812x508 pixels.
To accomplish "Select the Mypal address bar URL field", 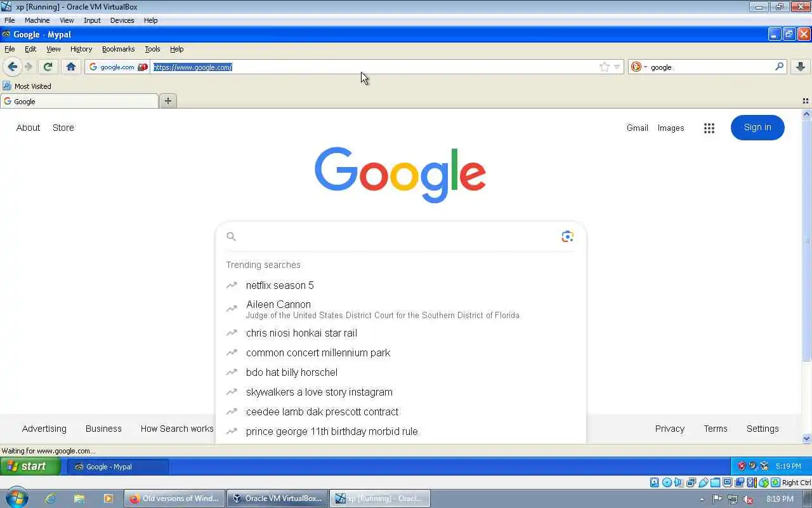I will 374,67.
